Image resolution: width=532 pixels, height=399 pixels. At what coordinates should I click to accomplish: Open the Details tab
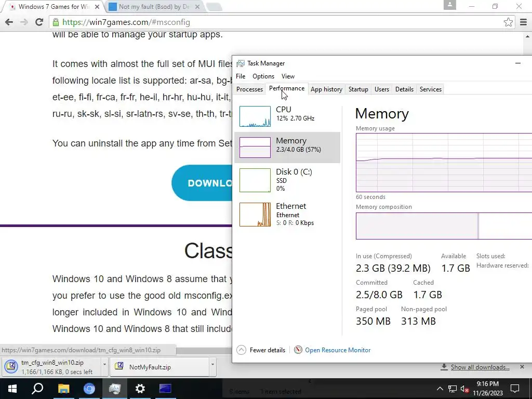pyautogui.click(x=404, y=89)
